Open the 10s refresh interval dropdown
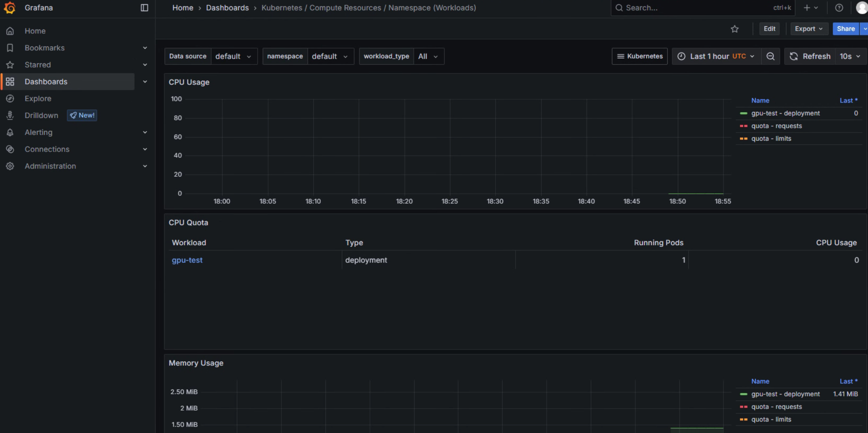This screenshot has height=433, width=868. 850,56
